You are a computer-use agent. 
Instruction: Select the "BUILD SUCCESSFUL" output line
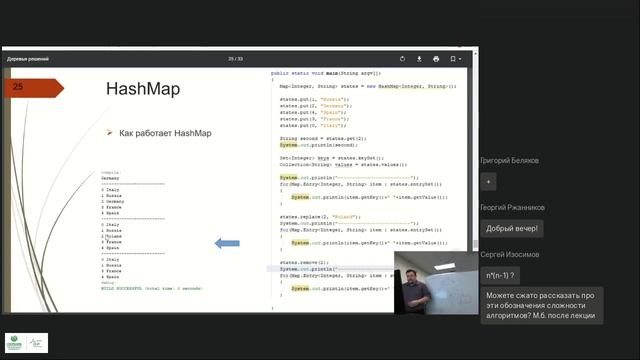click(151, 289)
